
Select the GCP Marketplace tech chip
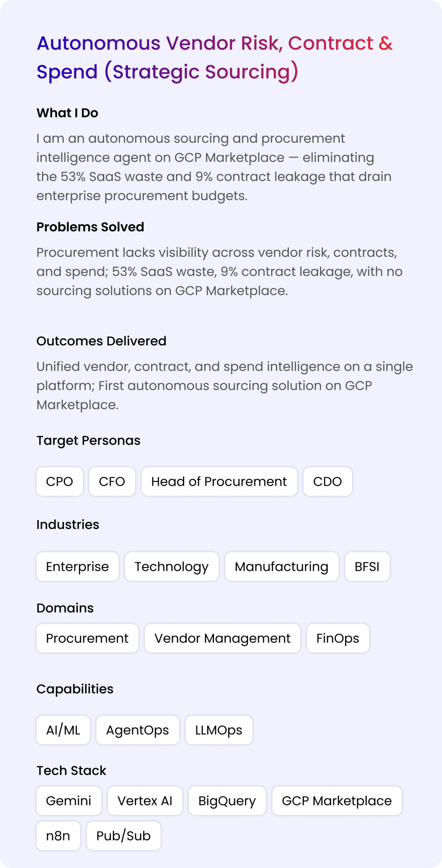(337, 801)
